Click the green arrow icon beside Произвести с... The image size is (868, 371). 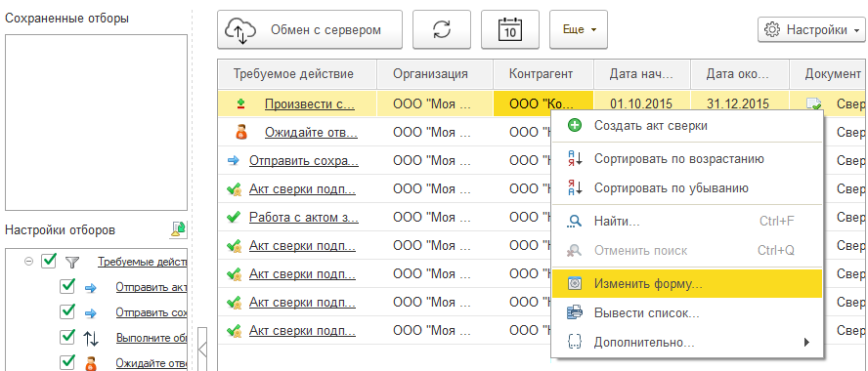coord(240,103)
